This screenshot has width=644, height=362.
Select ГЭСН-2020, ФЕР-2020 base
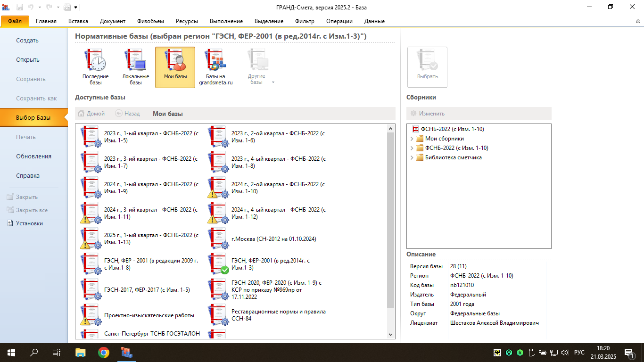(x=267, y=289)
